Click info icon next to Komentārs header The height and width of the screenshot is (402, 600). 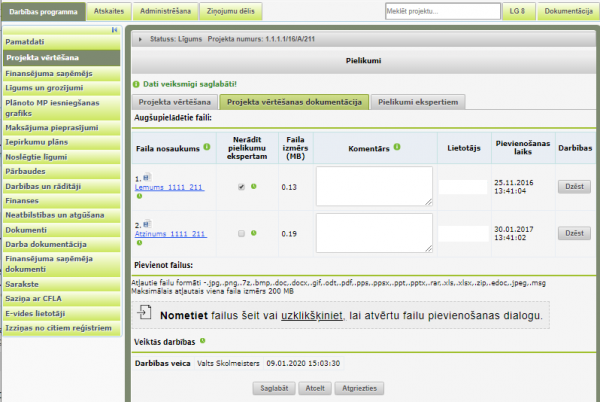tap(397, 147)
